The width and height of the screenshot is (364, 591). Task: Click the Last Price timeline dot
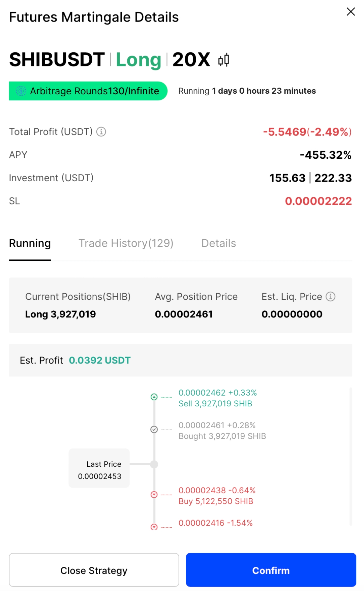click(x=154, y=464)
